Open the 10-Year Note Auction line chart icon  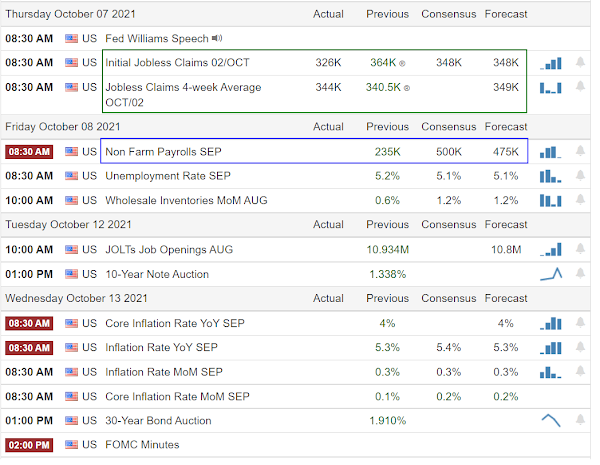click(x=551, y=273)
